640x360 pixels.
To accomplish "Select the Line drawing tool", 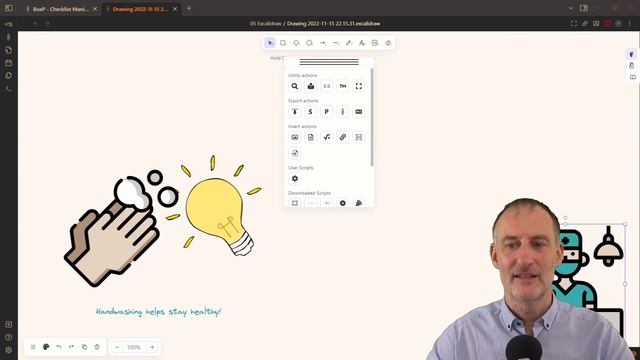I will point(336,43).
